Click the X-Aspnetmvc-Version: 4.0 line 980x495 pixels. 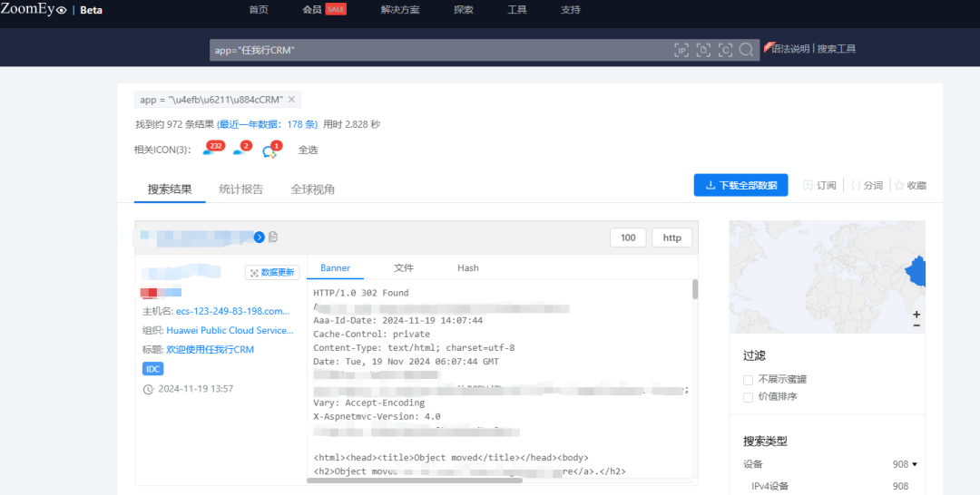(377, 416)
